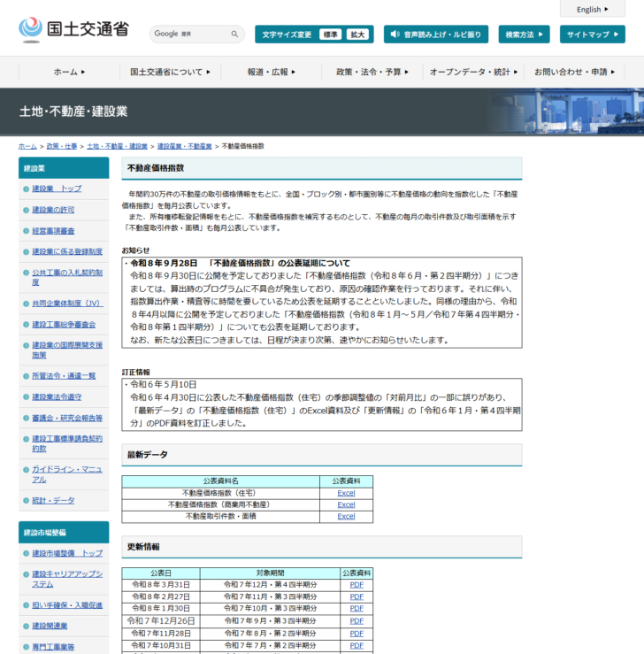
Task: Open sidebar link 専門工事業等
Action: pos(53,647)
